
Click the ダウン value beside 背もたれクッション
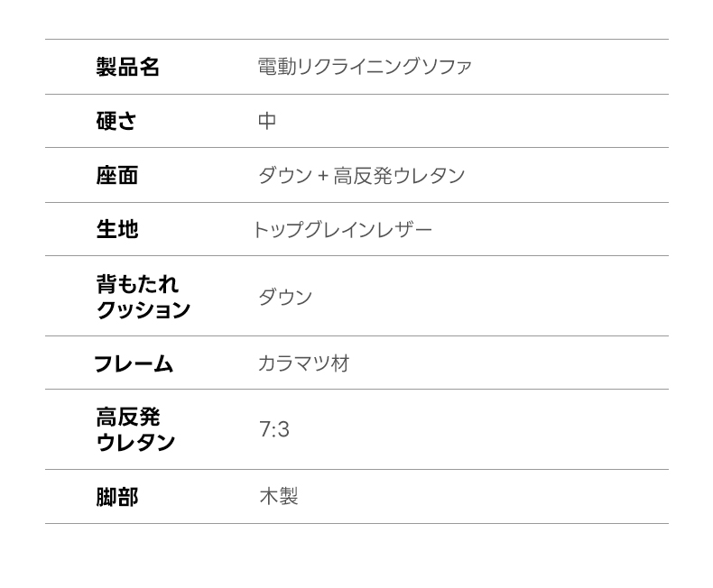285,297
